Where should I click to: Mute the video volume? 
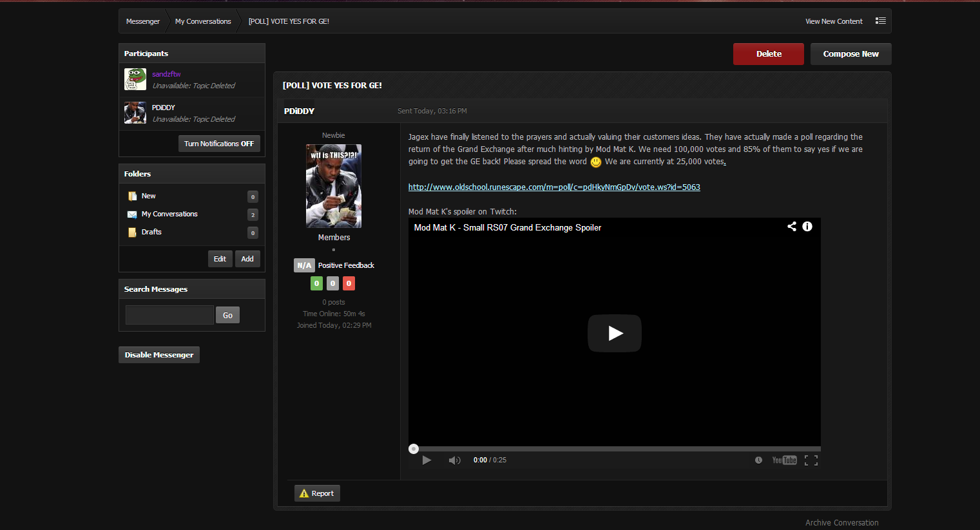click(454, 460)
